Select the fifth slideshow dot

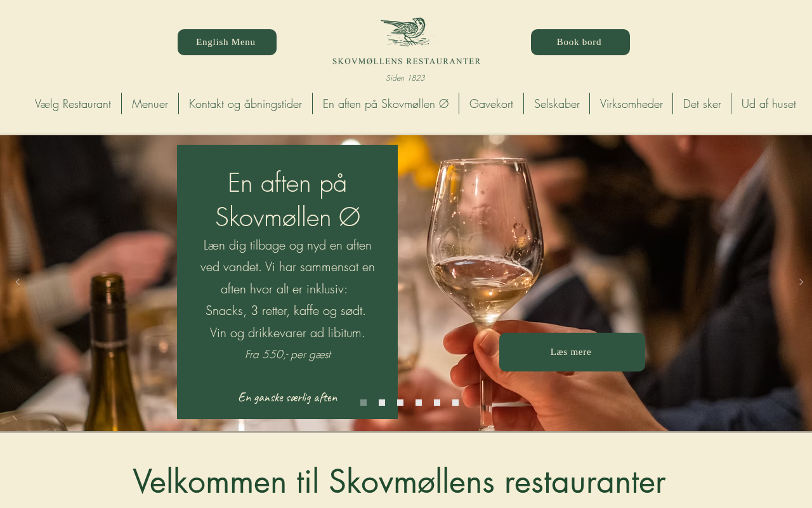pyautogui.click(x=437, y=403)
